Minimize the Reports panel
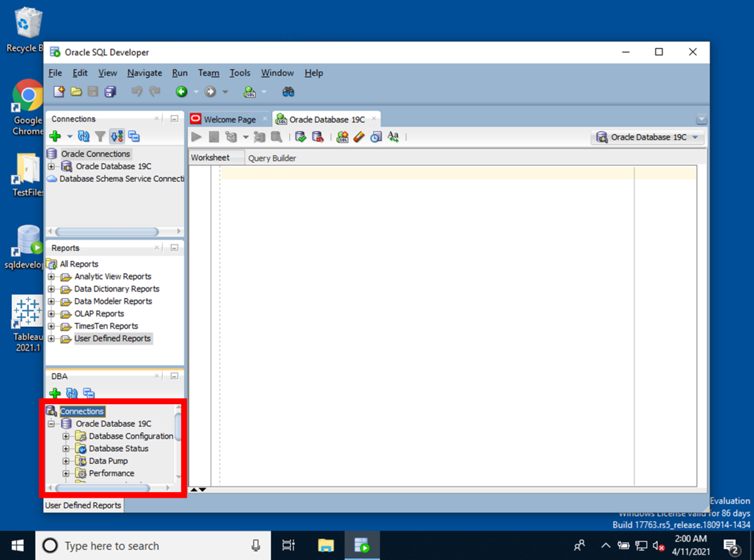754x560 pixels. [x=175, y=248]
